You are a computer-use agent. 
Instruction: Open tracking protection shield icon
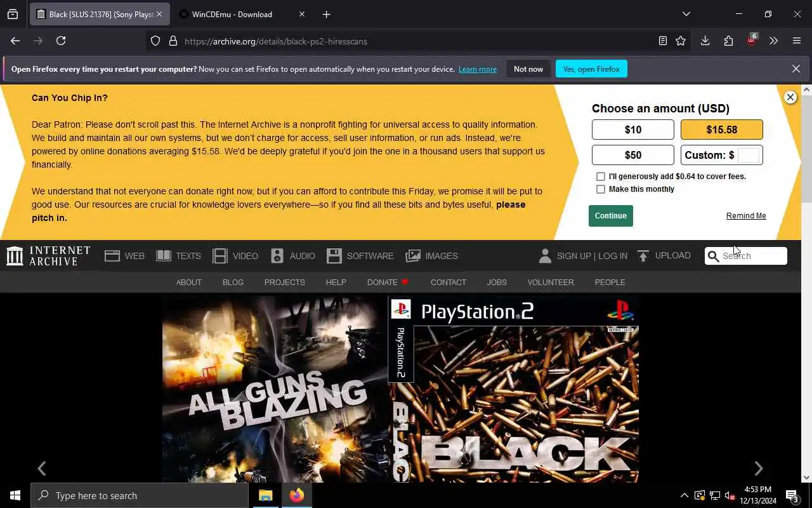click(155, 41)
